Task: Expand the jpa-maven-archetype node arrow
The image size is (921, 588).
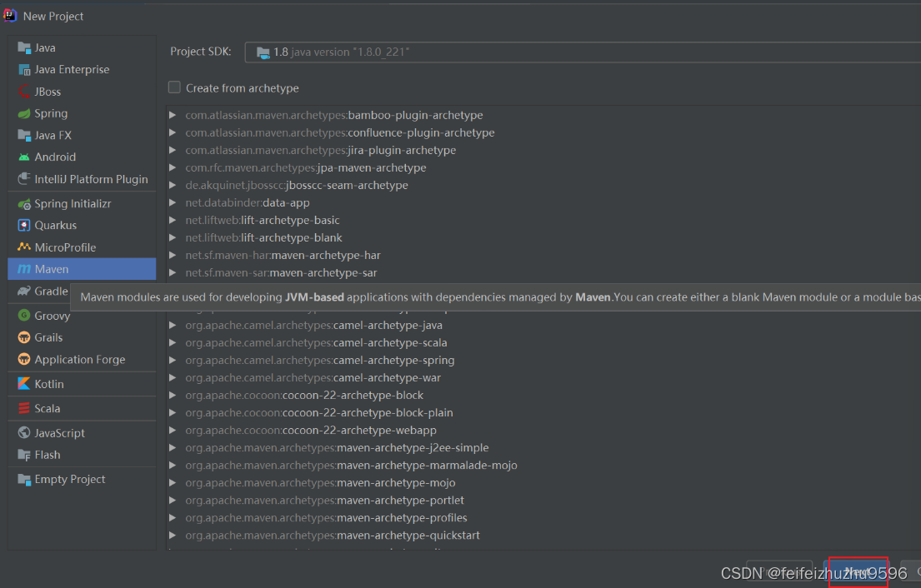Action: [x=173, y=168]
